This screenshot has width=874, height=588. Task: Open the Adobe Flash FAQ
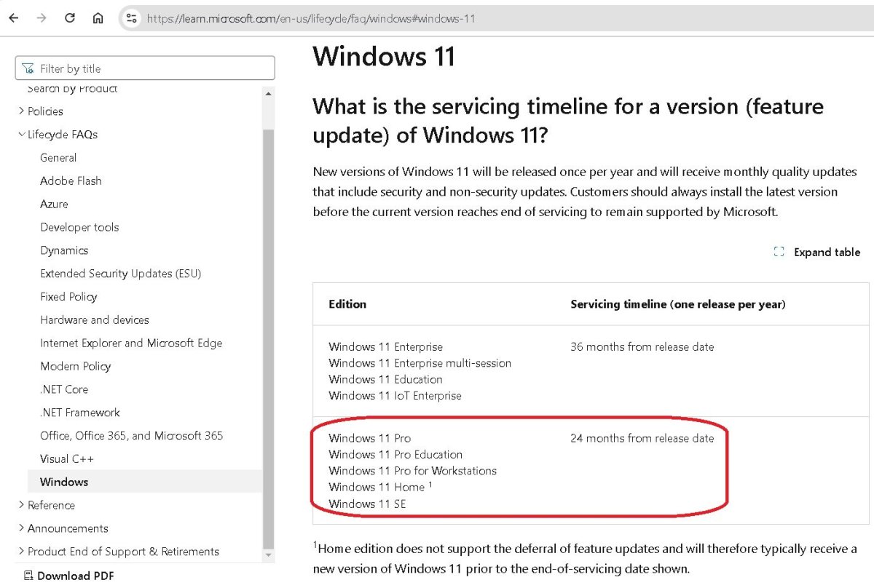click(71, 181)
